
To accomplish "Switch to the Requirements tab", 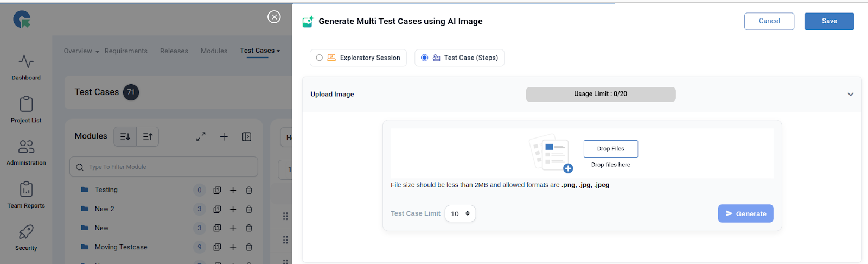I will 126,51.
